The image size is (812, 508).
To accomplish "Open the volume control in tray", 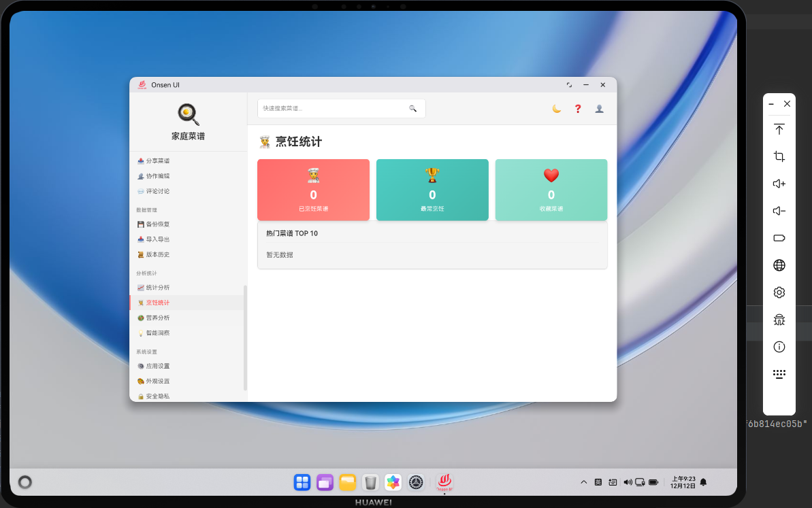I will coord(628,482).
